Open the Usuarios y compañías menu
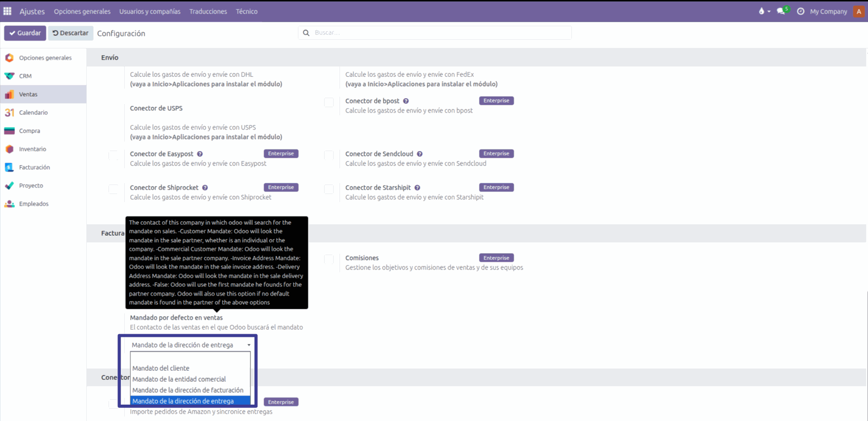868x421 pixels. click(150, 11)
